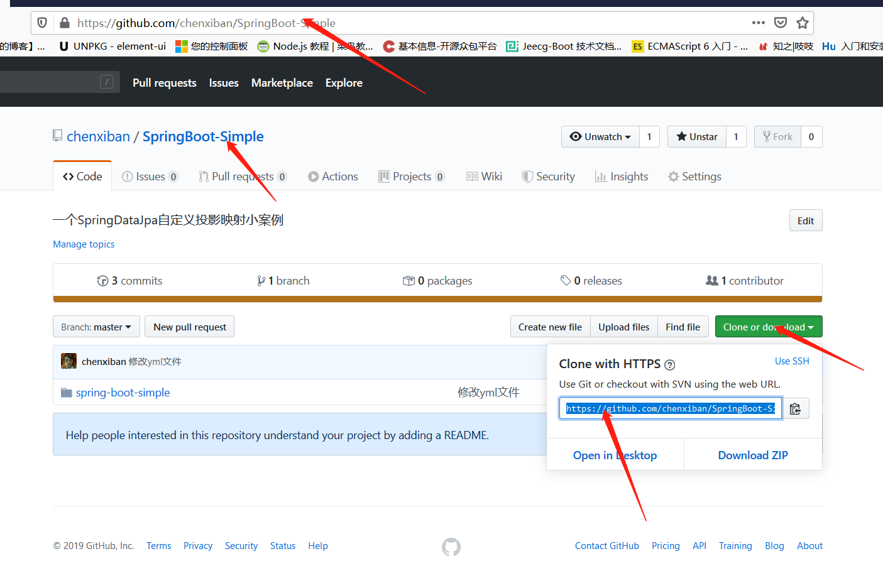Open the Jeecg-Boot 技术文档 bookmark
Image resolution: width=883 pixels, height=588 pixels.
click(564, 46)
